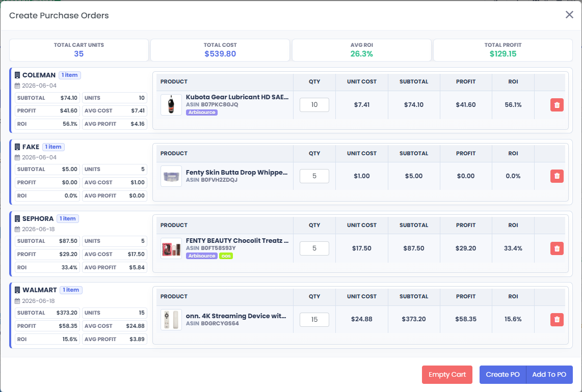Image resolution: width=582 pixels, height=392 pixels.
Task: Click the calendar icon under COLEMAN
Action: click(x=17, y=86)
